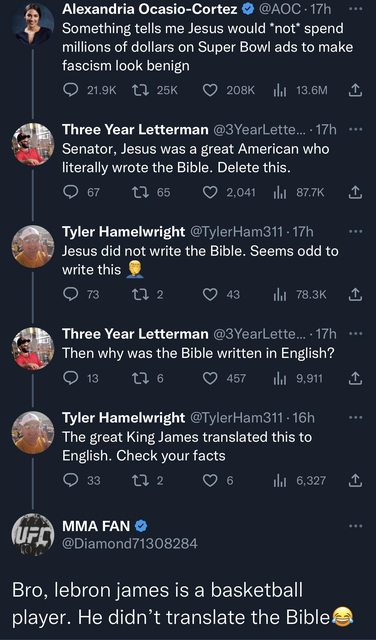
Task: Open Tyler Hamelwright's name on the King James reply
Action: click(123, 418)
